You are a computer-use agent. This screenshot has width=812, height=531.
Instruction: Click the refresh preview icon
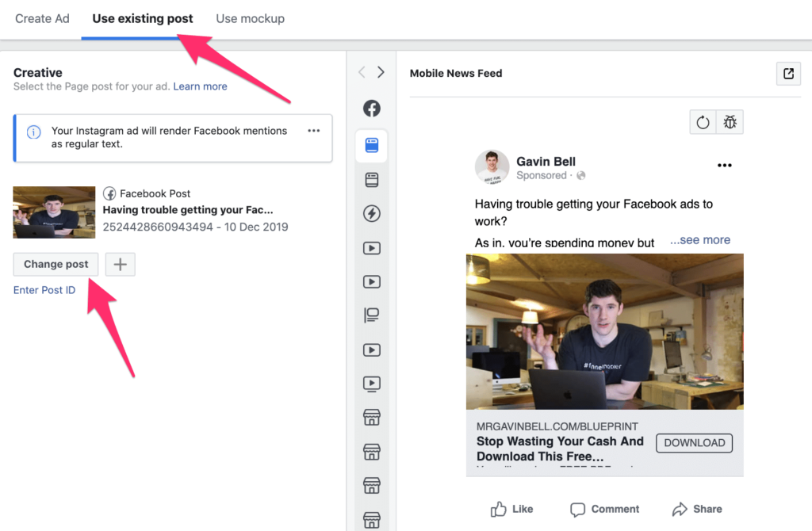point(703,121)
